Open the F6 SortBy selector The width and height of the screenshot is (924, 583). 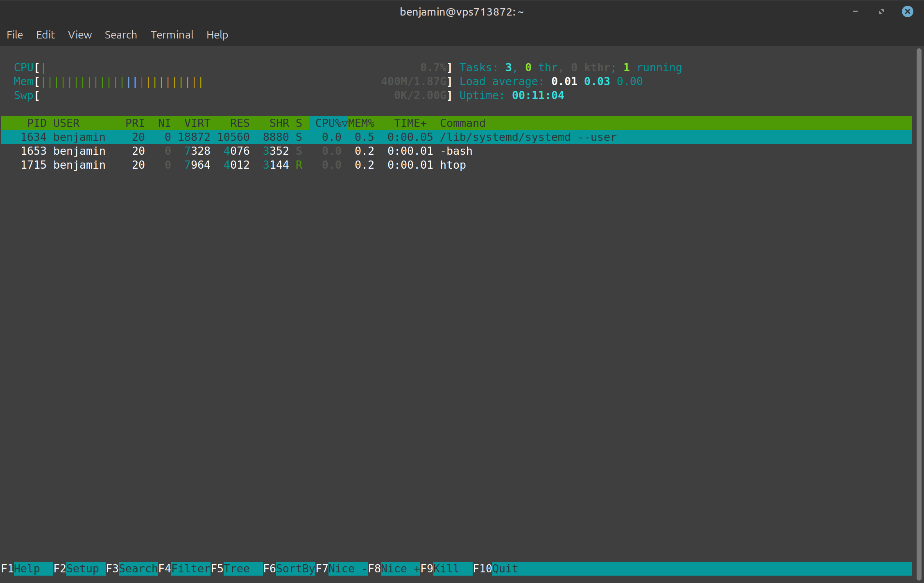pos(295,569)
